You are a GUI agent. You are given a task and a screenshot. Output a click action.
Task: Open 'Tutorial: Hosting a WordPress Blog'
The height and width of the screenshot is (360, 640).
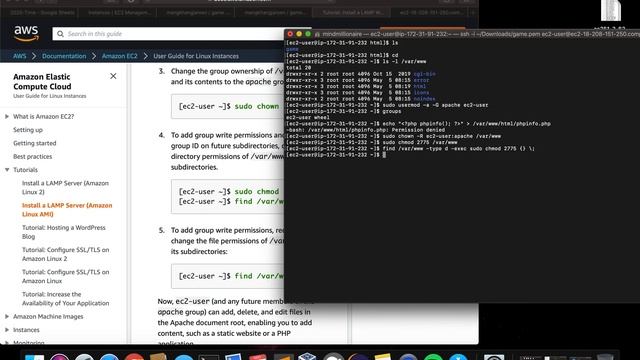(64, 232)
